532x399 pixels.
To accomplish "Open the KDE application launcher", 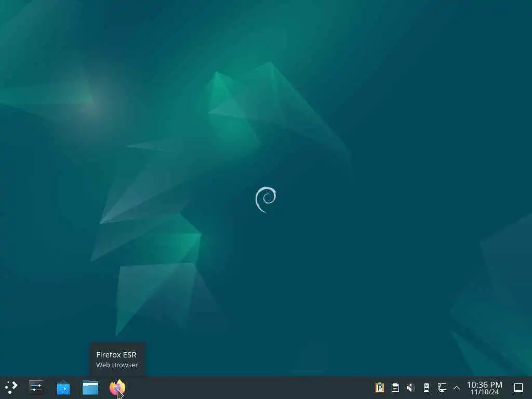I will [x=11, y=388].
